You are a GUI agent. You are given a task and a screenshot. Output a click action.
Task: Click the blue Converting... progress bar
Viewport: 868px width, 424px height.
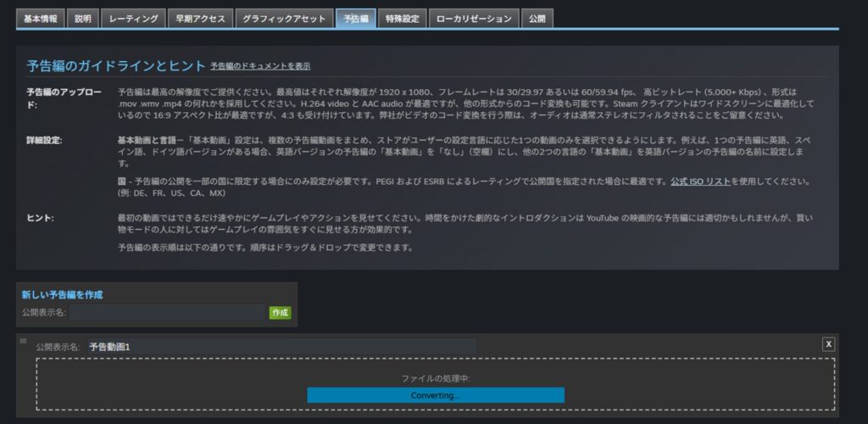point(435,395)
